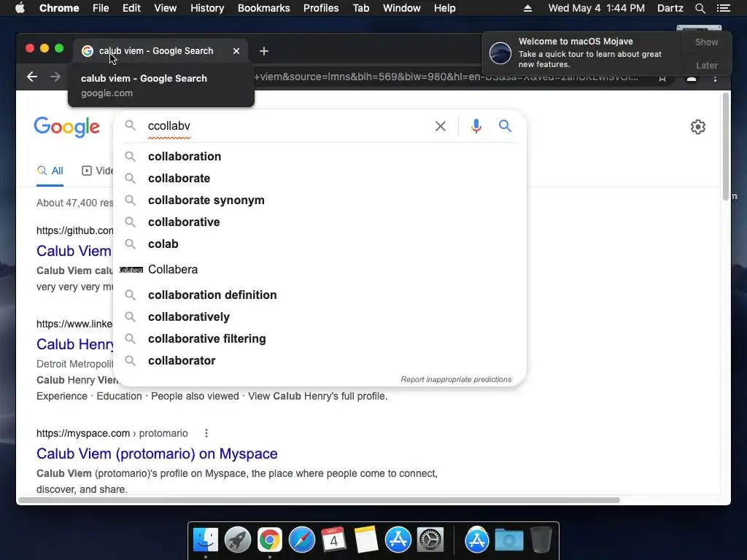Open the Calub Viem GitHub result

pos(74,251)
